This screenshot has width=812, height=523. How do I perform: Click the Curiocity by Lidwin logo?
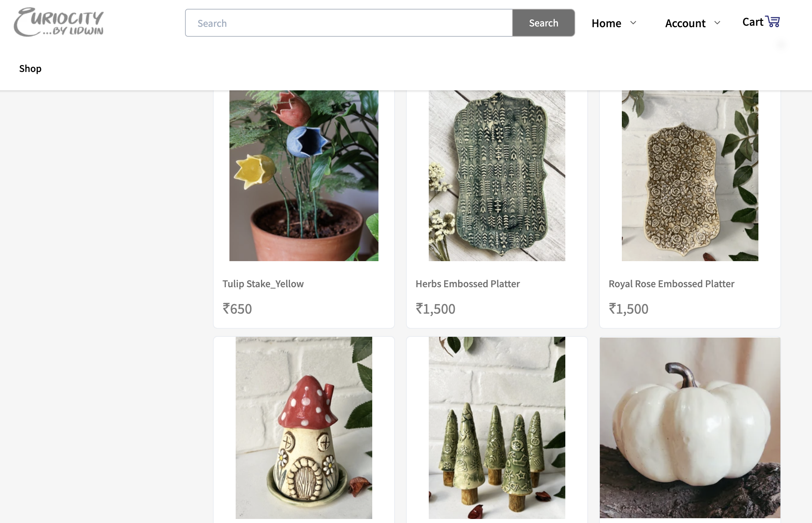coord(58,22)
